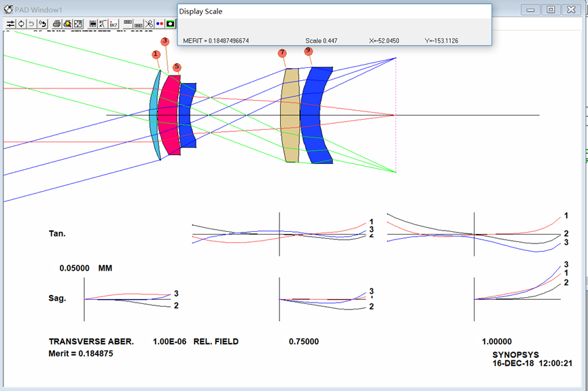Click the dark film-strip toolbar icon

coord(92,24)
